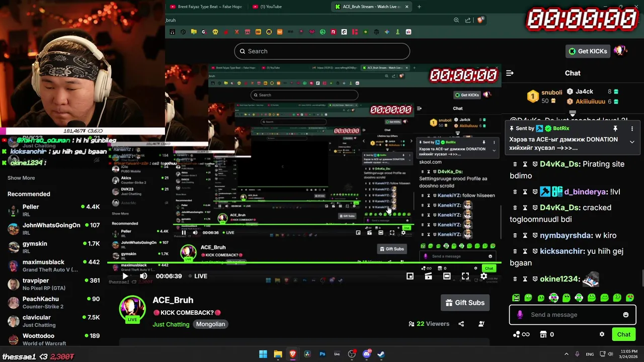
Task: Open the Brave Shields icon
Action: [480, 20]
